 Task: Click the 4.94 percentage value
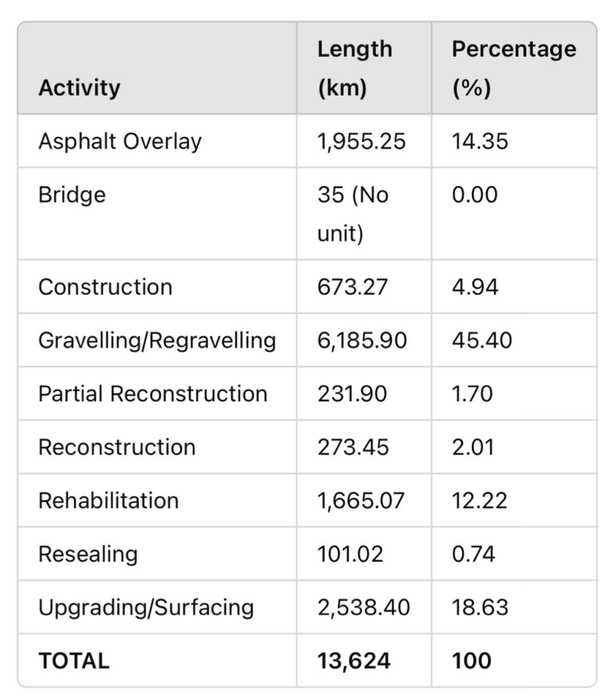pyautogui.click(x=475, y=287)
